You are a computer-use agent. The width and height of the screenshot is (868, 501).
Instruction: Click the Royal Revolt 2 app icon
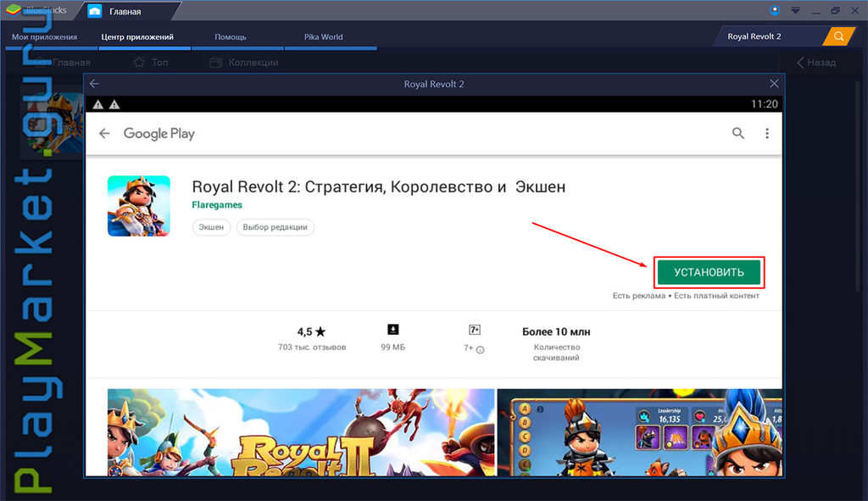pos(138,206)
